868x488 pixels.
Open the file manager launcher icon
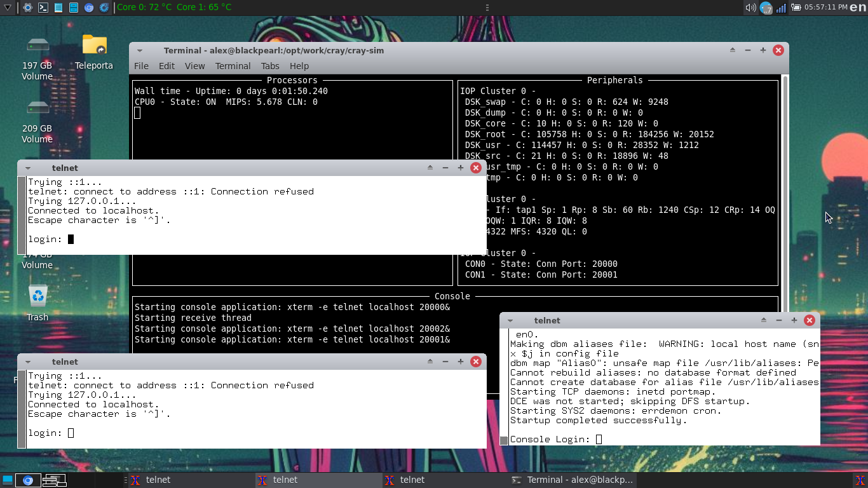click(74, 8)
